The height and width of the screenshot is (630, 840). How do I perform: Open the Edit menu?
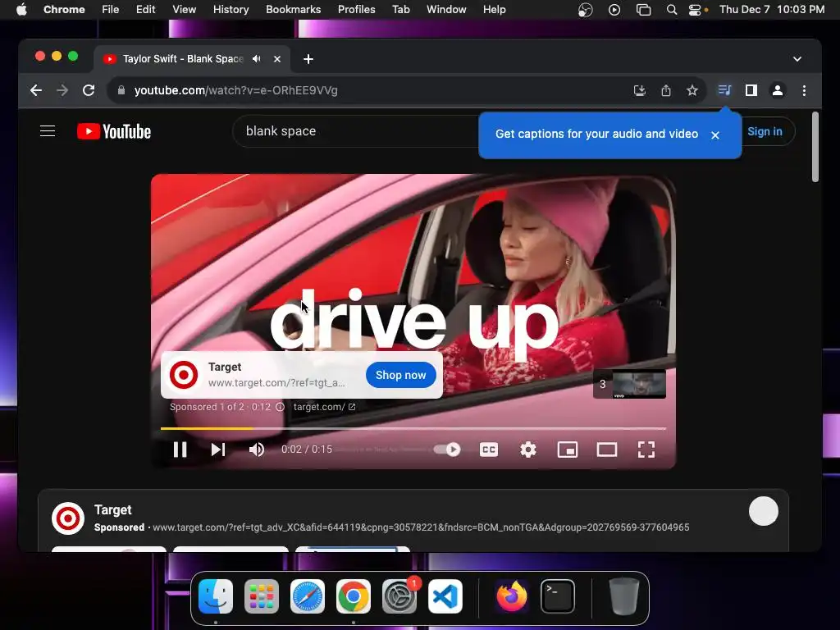point(145,10)
